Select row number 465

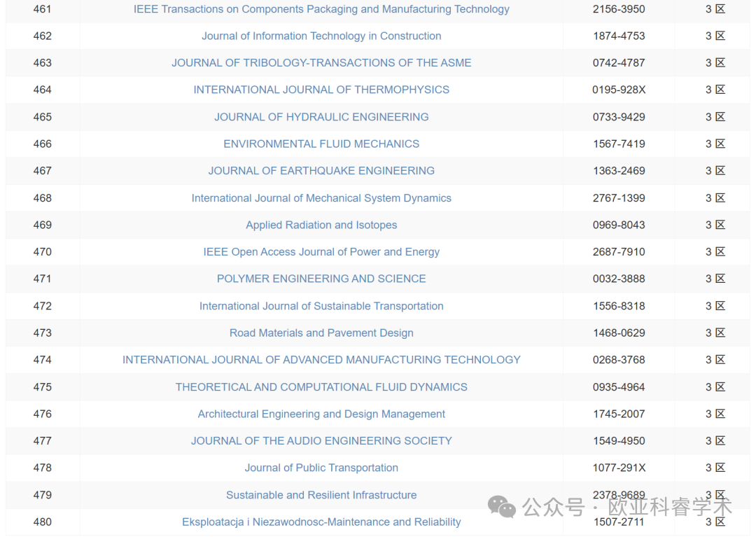coord(43,117)
